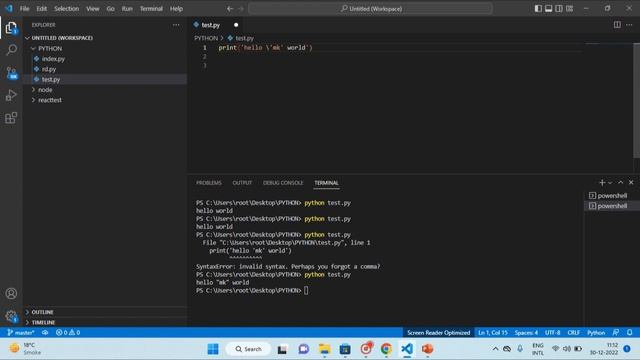Screen dimensions: 640x360
Task: Open the View menu
Action: 93,9
